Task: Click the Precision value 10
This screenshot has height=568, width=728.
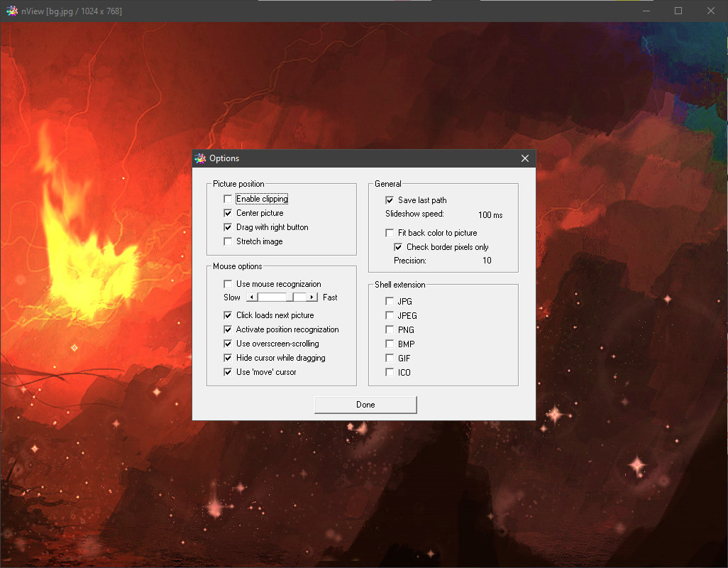Action: pyautogui.click(x=487, y=261)
